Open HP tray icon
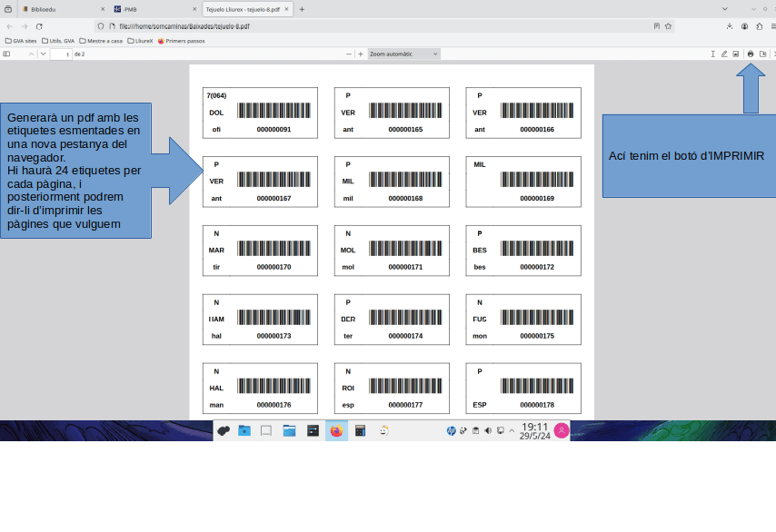This screenshot has width=776, height=532. tap(451, 430)
